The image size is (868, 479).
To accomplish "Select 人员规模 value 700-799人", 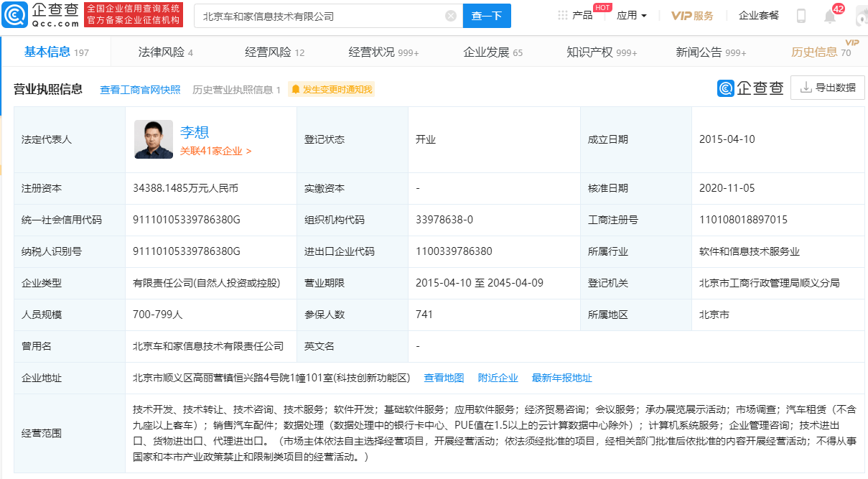I will pos(158,315).
